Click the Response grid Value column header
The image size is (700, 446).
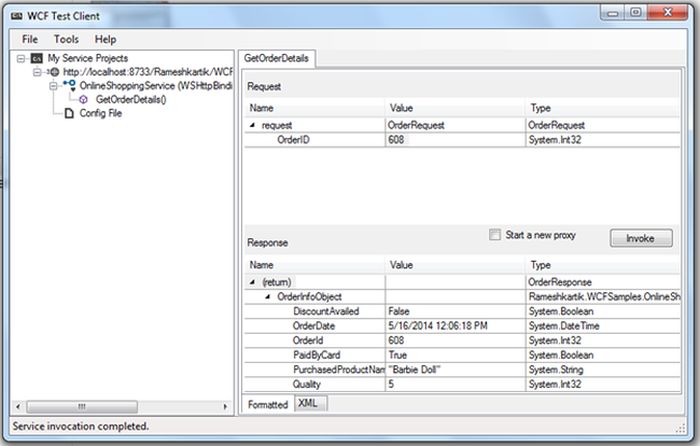pyautogui.click(x=455, y=265)
